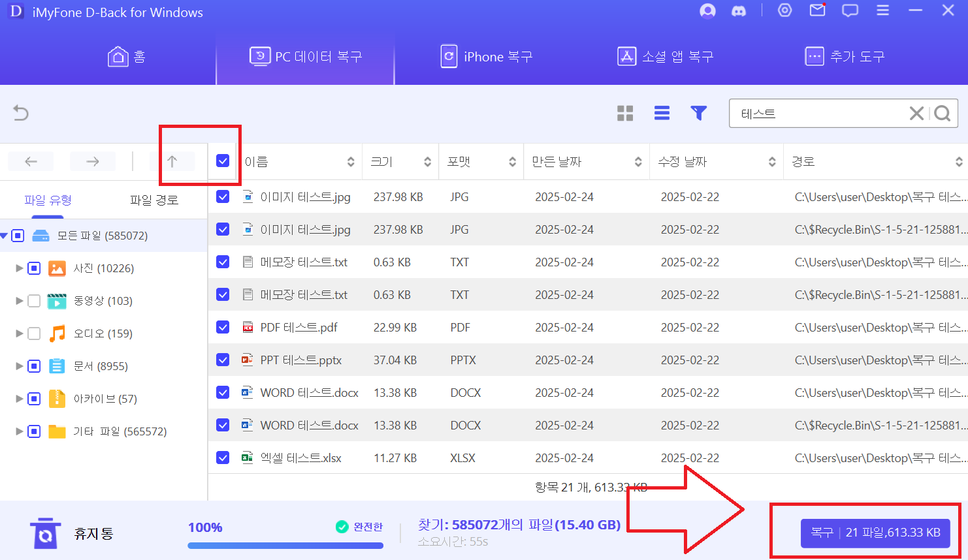Viewport: 968px width, 560px height.
Task: Navigate forward with right arrow
Action: pyautogui.click(x=93, y=161)
